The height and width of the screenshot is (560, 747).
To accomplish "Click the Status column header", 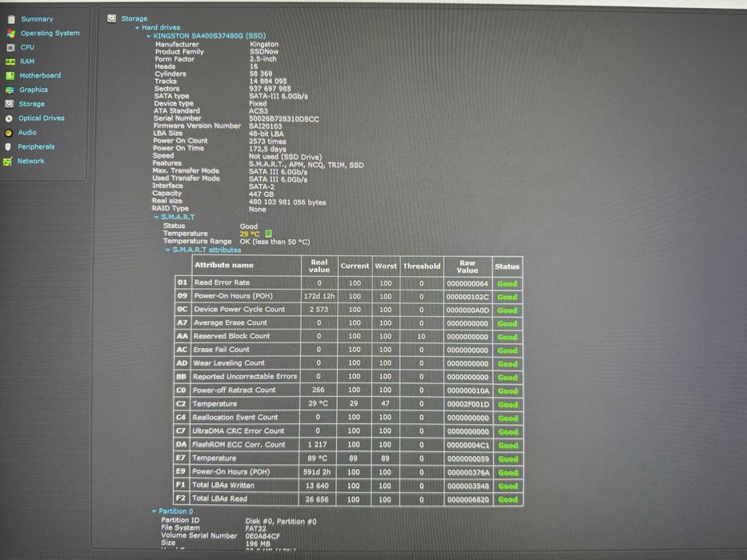I will 507,266.
